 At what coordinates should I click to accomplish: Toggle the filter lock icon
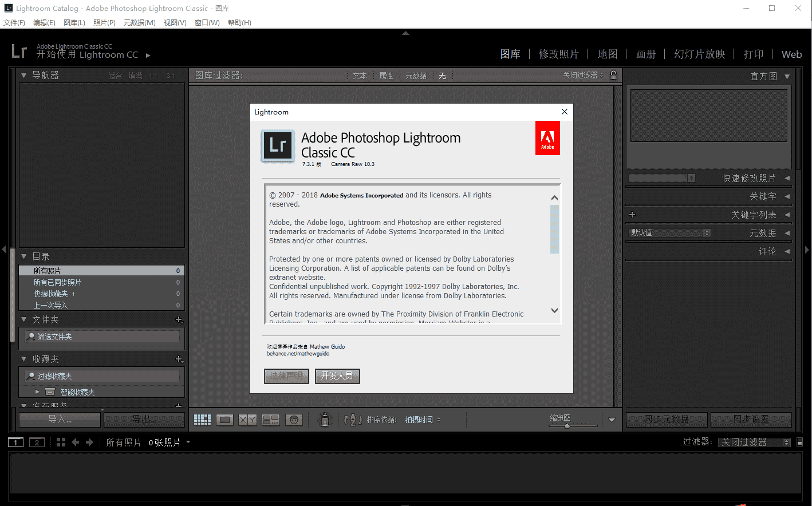(613, 75)
